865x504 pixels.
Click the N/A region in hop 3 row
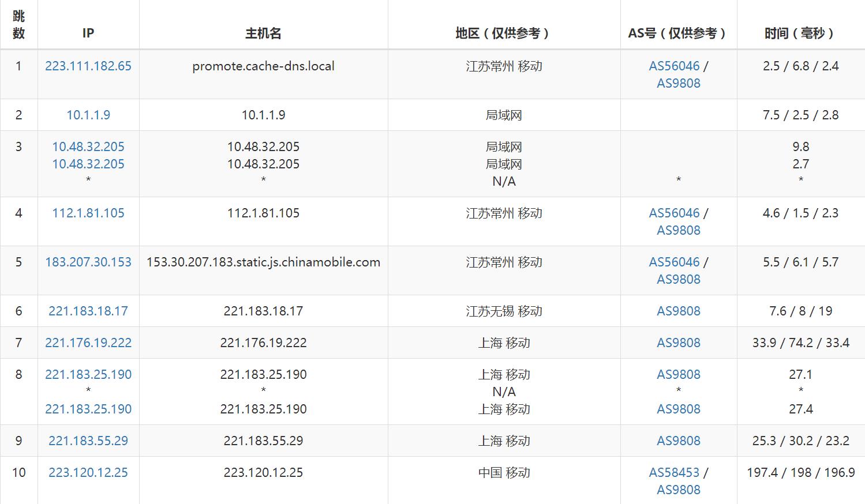point(504,181)
